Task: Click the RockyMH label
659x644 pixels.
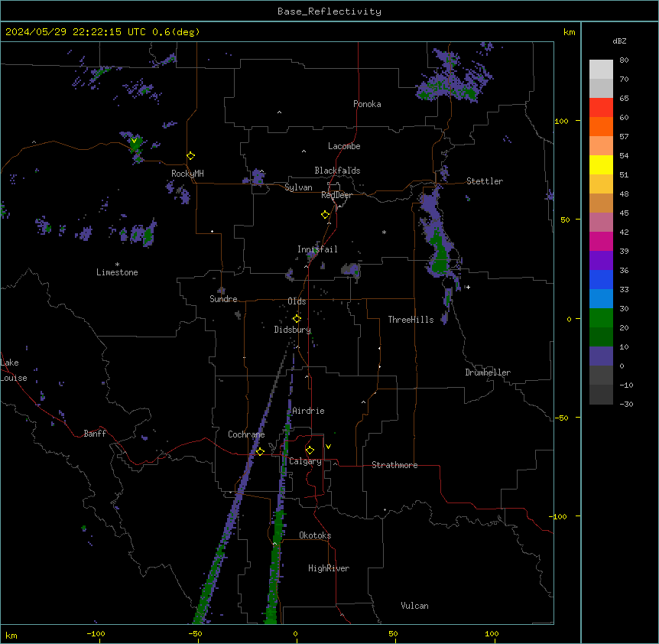Action: click(187, 174)
